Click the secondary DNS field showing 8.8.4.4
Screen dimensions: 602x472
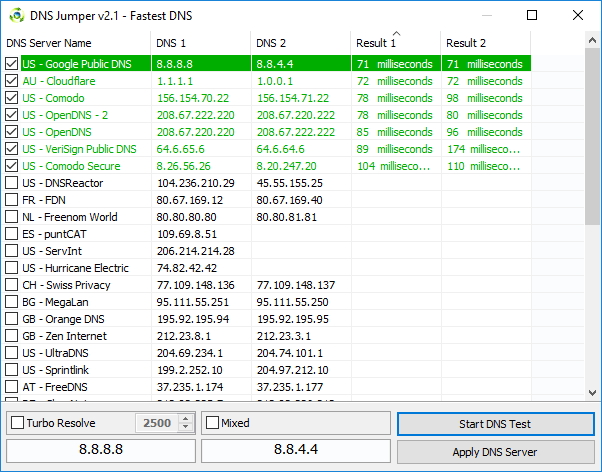(x=296, y=449)
